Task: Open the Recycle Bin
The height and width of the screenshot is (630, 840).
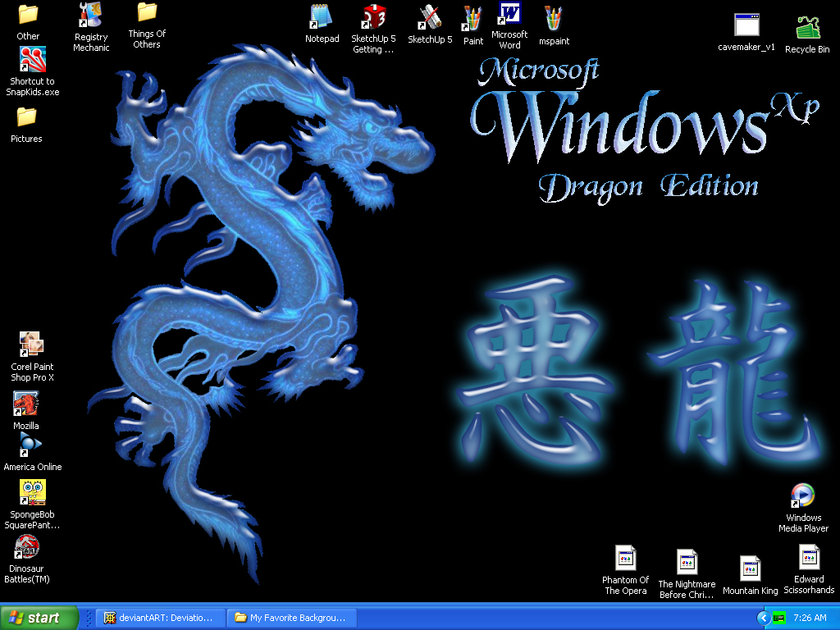Action: click(x=807, y=28)
